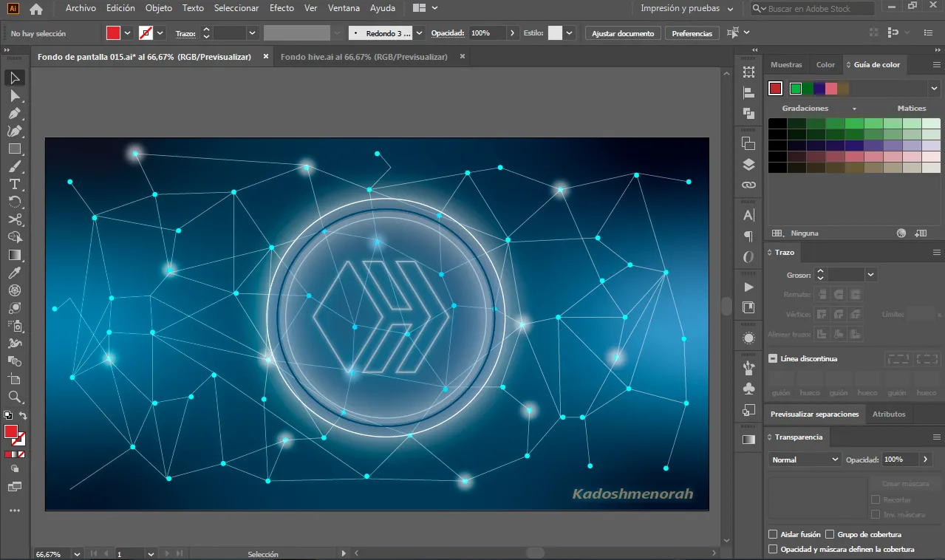
Task: Open the Normal blending mode dropdown
Action: click(x=805, y=460)
